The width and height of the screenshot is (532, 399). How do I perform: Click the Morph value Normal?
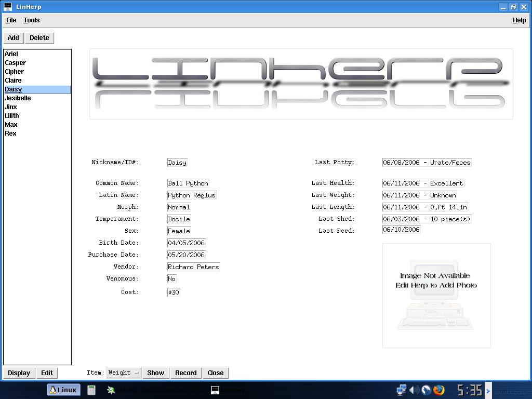(x=179, y=207)
